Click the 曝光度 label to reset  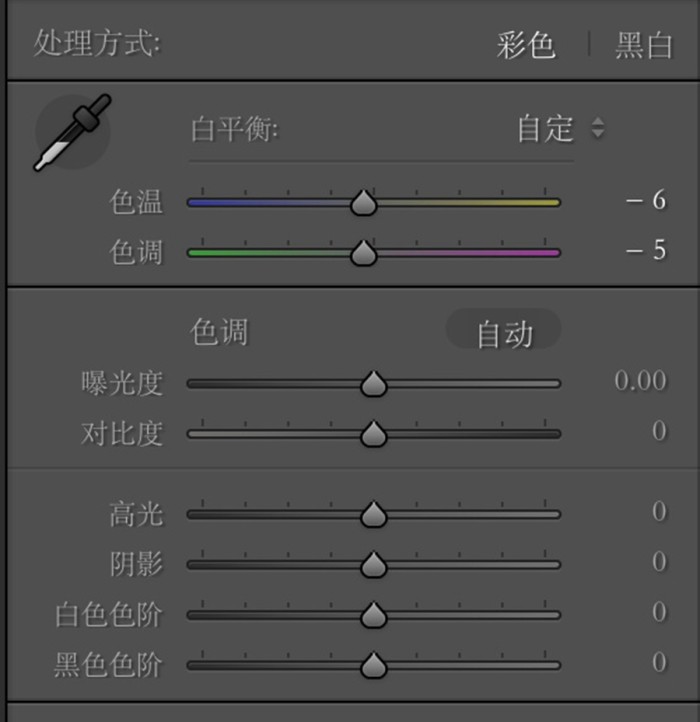coord(122,383)
